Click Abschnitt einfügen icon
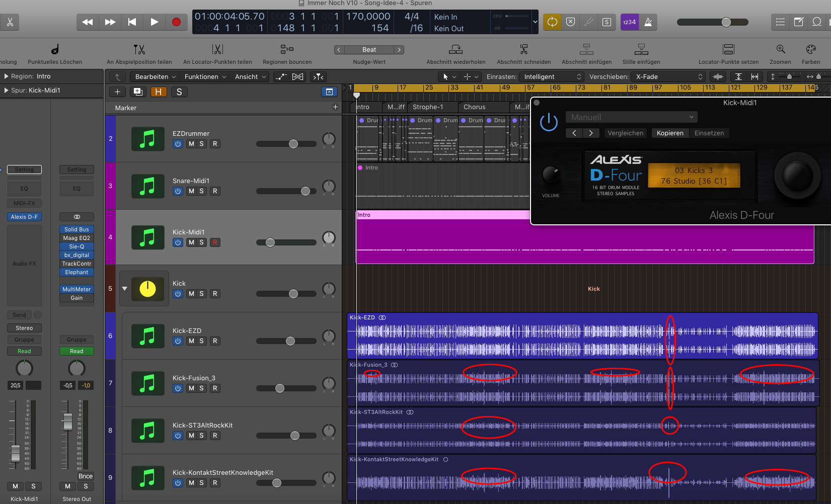 [x=586, y=49]
